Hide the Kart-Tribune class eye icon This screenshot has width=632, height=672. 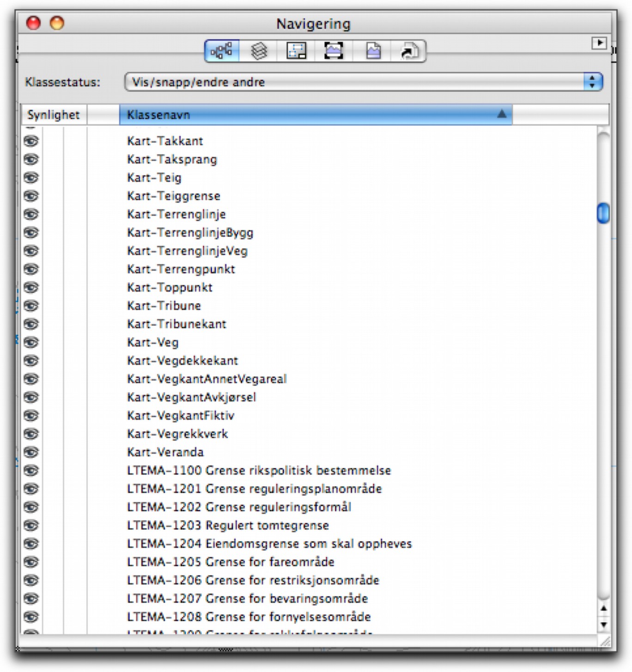(x=31, y=306)
